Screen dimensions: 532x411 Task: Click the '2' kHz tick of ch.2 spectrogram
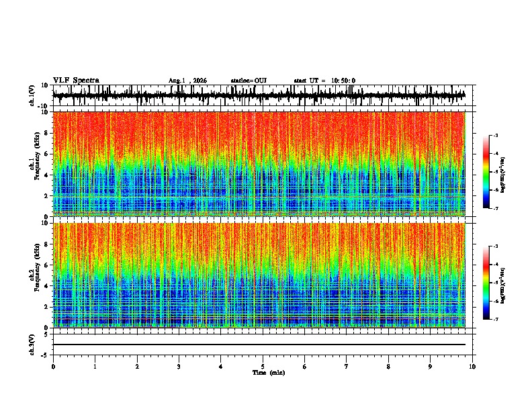46,307
